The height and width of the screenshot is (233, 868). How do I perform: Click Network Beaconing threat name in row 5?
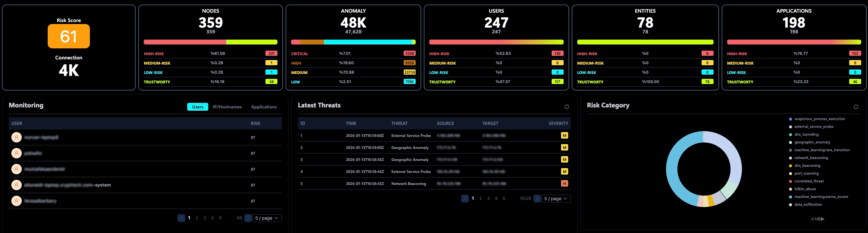(x=409, y=184)
